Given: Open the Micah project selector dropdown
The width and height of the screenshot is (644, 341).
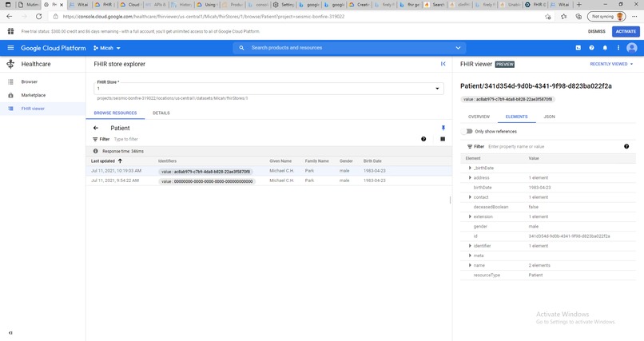Looking at the screenshot, I should (x=107, y=48).
